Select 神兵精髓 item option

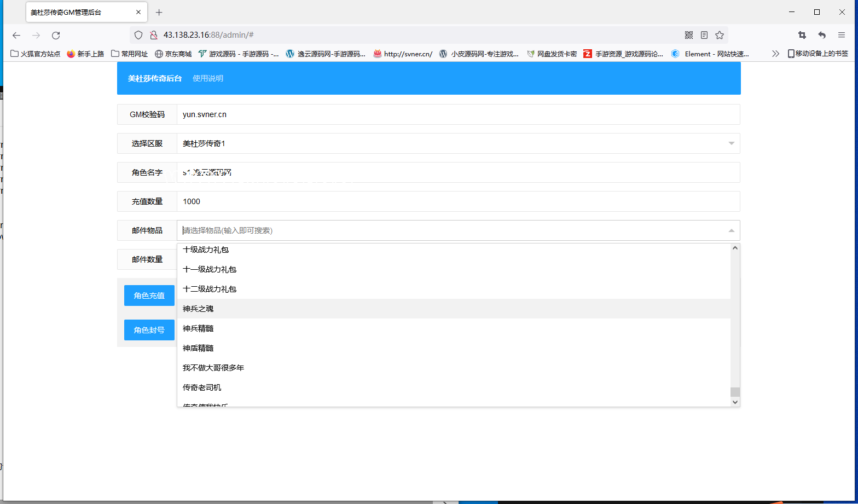[454, 328]
